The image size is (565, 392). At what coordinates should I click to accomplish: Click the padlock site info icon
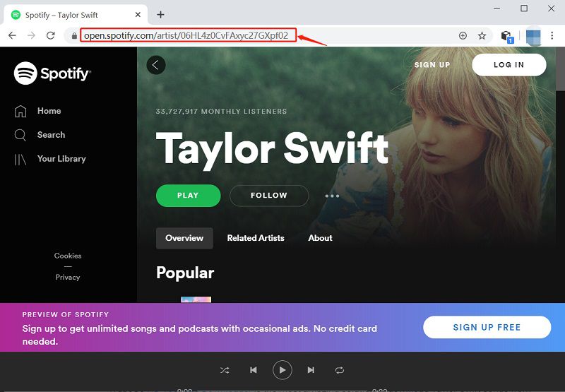tap(74, 36)
